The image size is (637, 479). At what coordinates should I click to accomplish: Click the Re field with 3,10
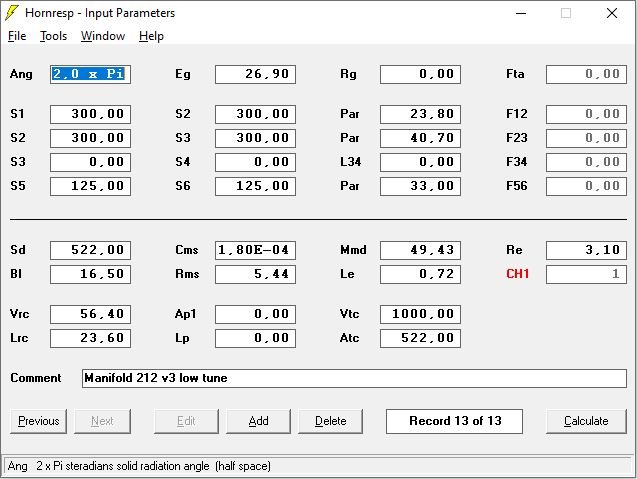pos(586,250)
